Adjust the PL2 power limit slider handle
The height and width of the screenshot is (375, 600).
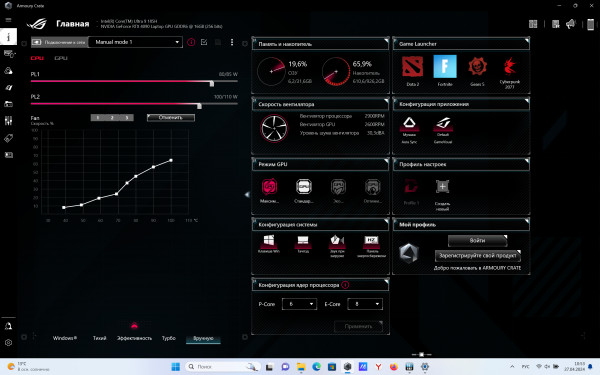click(x=199, y=106)
